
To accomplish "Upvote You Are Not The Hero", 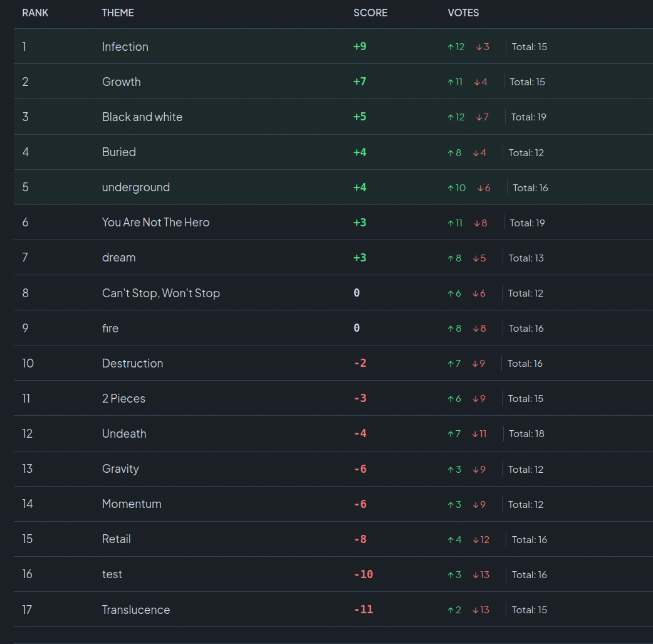I will pos(451,223).
